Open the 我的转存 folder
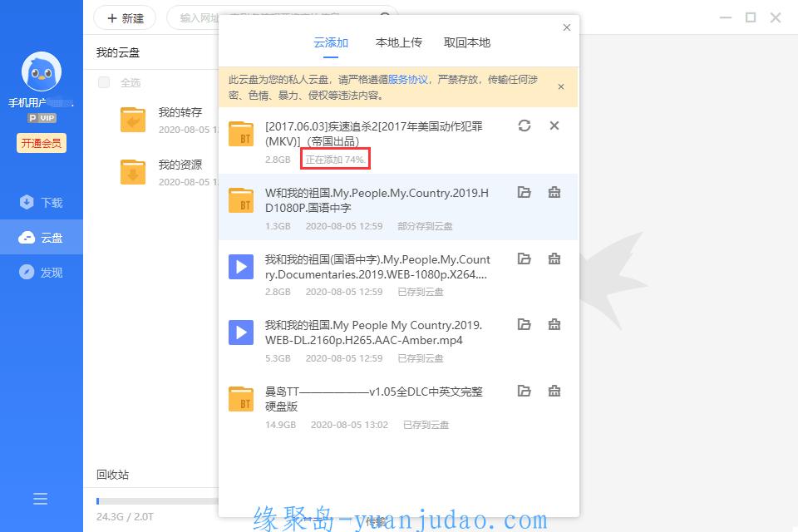This screenshot has height=532, width=798. [x=180, y=112]
